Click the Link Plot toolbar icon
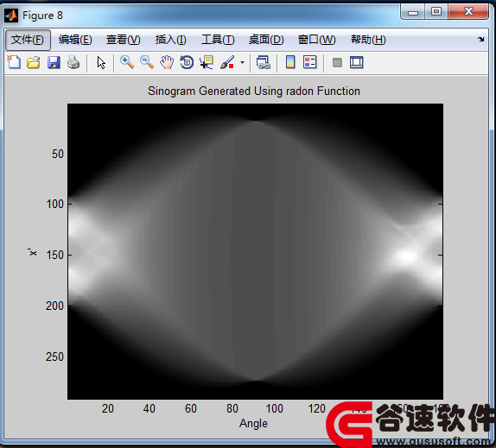The height and width of the screenshot is (448, 496). tap(264, 62)
